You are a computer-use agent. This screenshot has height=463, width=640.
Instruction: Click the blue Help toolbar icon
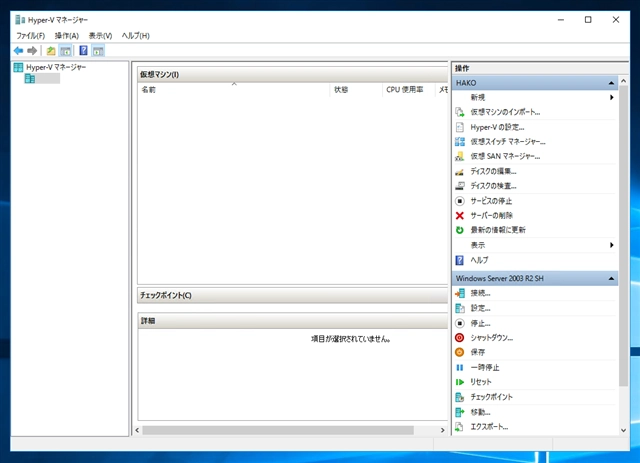click(x=83, y=51)
